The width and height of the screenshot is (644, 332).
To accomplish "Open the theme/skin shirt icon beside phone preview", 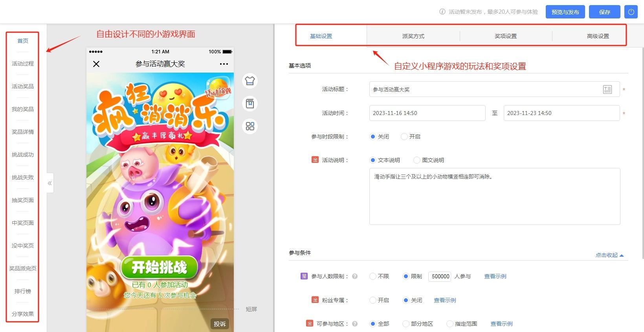I will point(250,81).
